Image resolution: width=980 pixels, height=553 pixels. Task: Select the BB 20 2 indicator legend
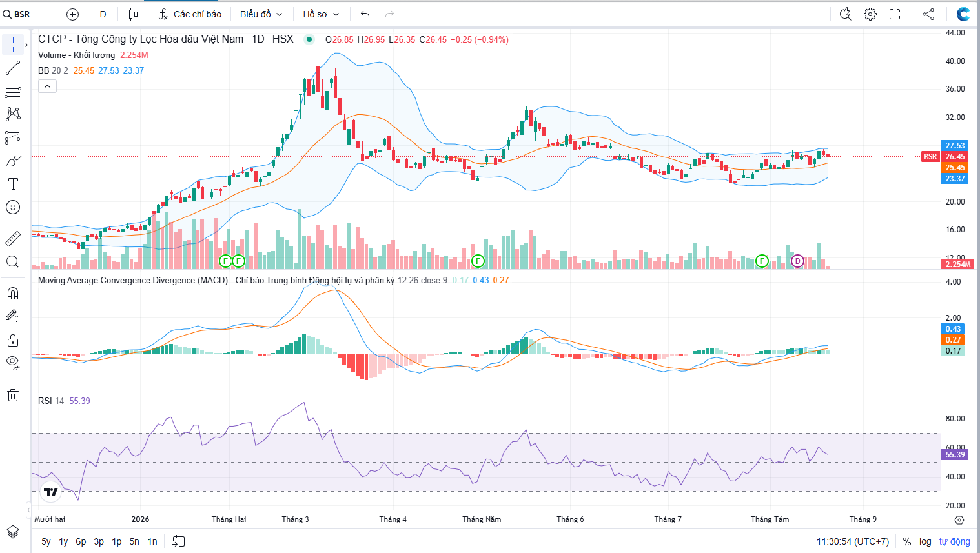53,71
